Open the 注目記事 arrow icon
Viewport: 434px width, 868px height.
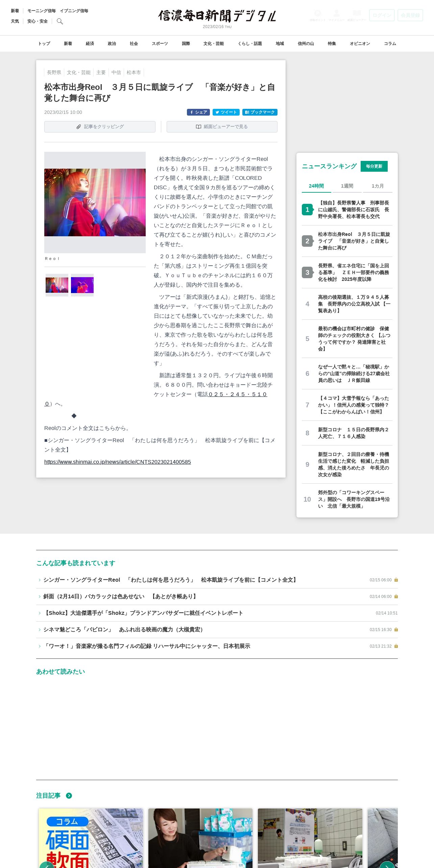click(x=69, y=796)
